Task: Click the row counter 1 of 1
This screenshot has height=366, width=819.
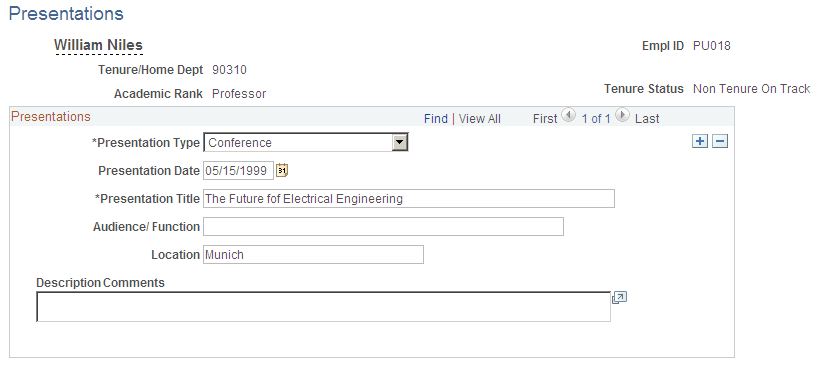Action: 596,119
